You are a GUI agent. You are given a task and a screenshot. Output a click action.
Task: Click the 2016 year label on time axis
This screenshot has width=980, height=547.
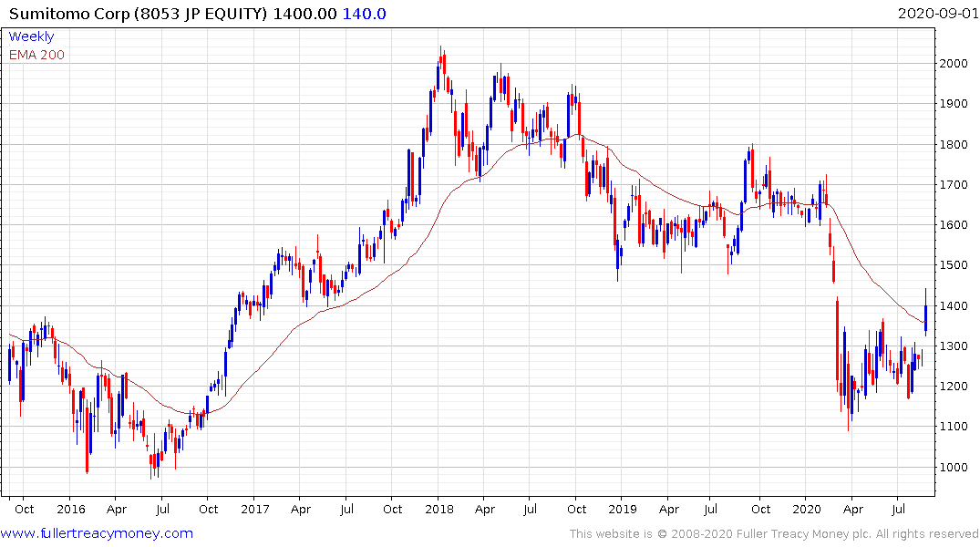click(x=70, y=509)
